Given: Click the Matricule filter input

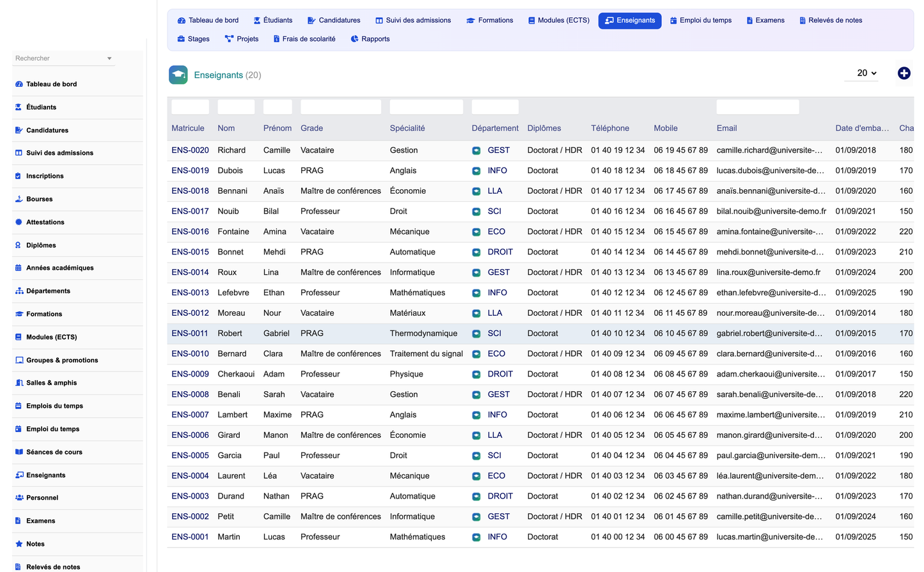Looking at the screenshot, I should pos(190,107).
